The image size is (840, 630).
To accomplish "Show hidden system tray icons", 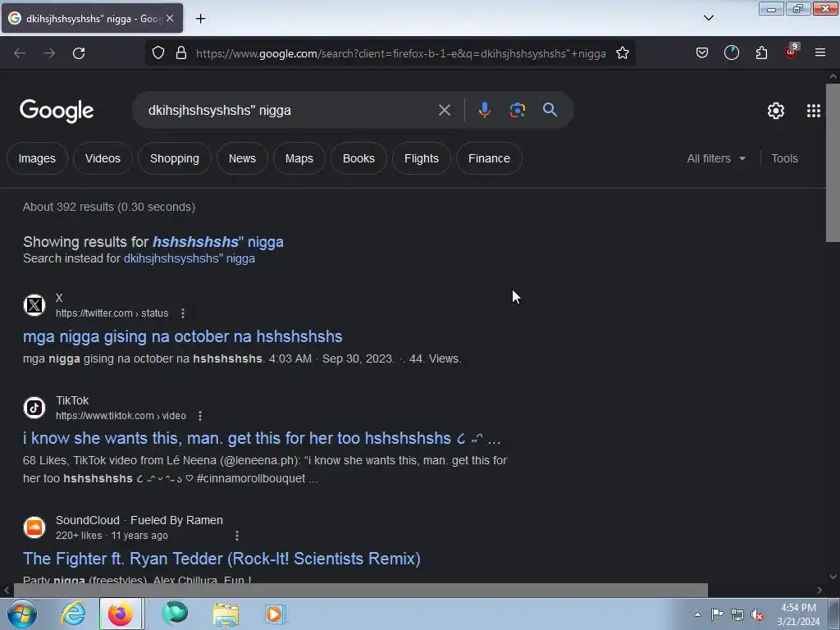I will point(697,614).
